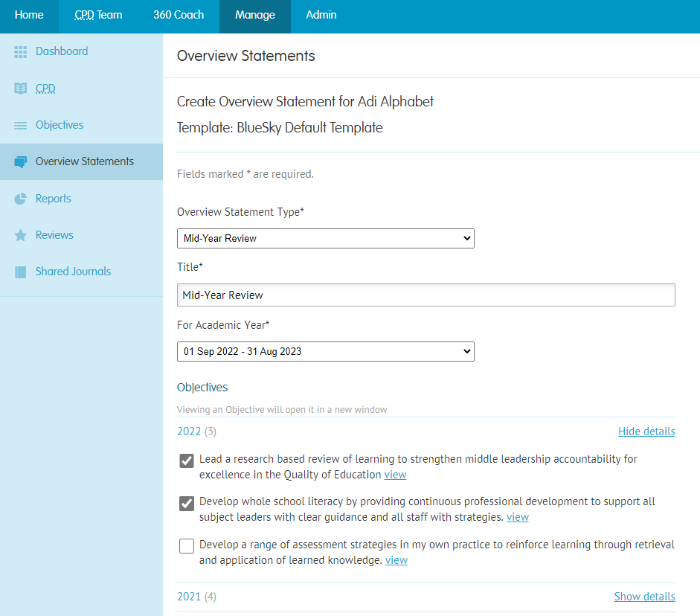
Task: Expand 2021 objectives with Show details
Action: [644, 597]
